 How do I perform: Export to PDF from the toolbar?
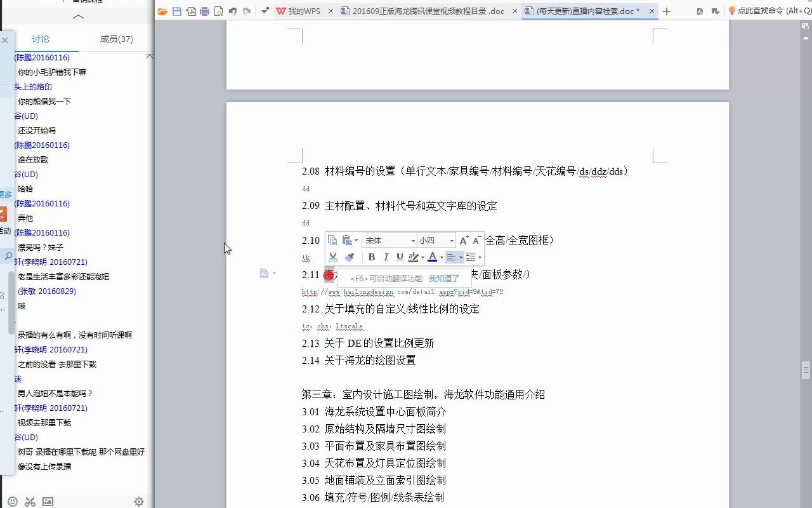click(x=191, y=11)
